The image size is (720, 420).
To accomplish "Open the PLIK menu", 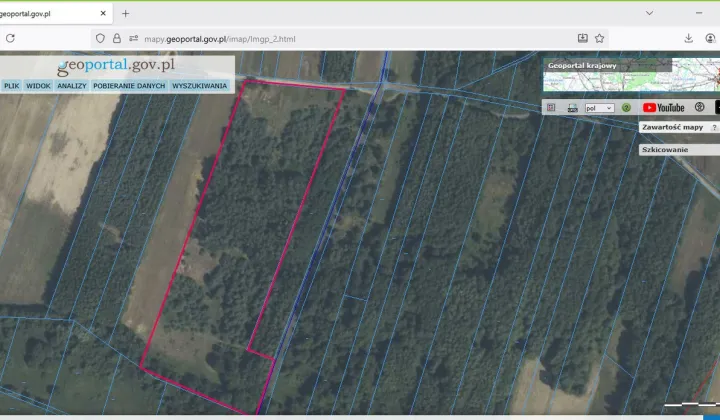I will pyautogui.click(x=11, y=86).
